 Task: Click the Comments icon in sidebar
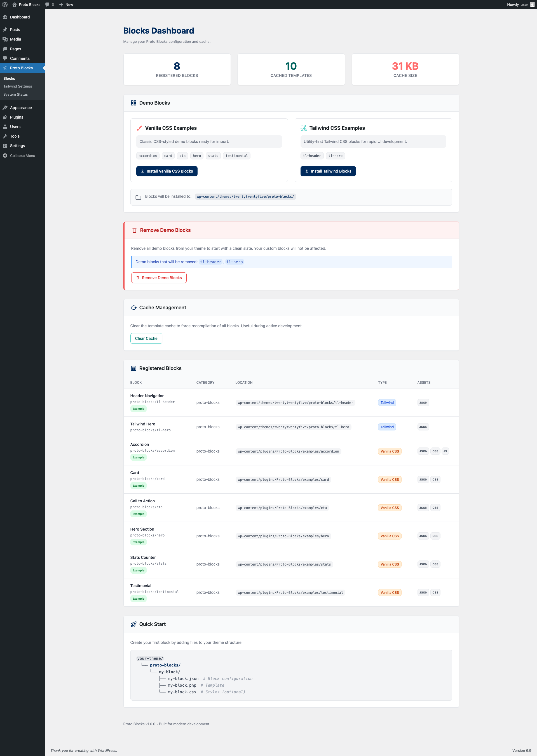tap(5, 58)
